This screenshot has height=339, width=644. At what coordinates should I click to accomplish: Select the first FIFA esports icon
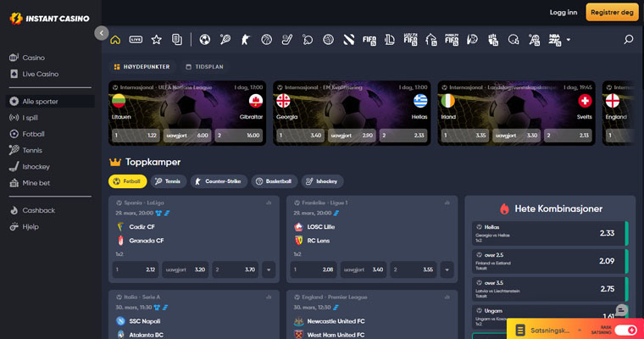pos(369,40)
